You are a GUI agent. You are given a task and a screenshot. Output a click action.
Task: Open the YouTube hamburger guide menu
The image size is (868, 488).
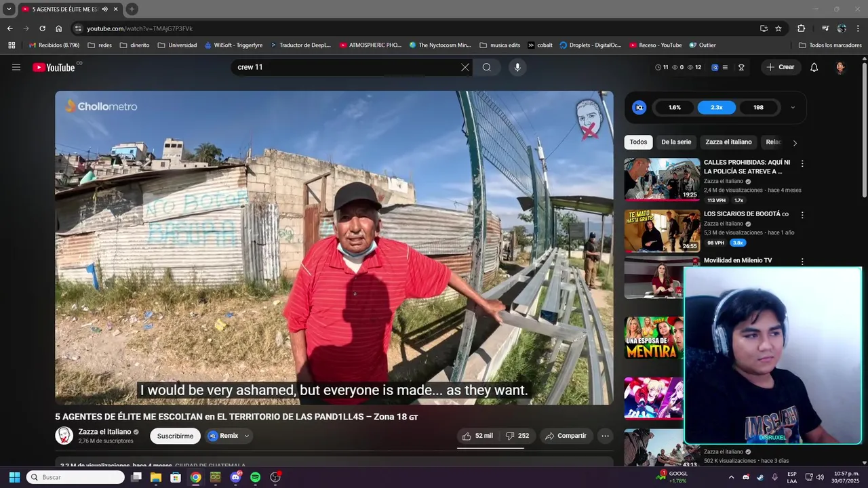[x=16, y=67]
